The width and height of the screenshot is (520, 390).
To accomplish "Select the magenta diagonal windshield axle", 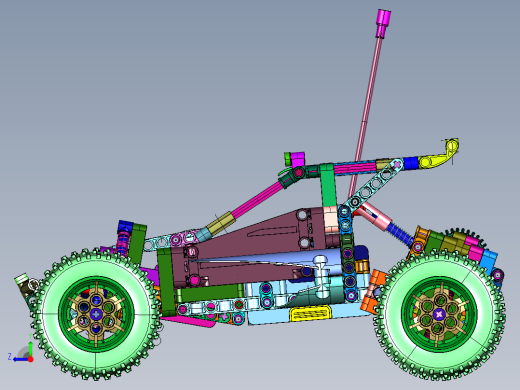I will [x=257, y=200].
